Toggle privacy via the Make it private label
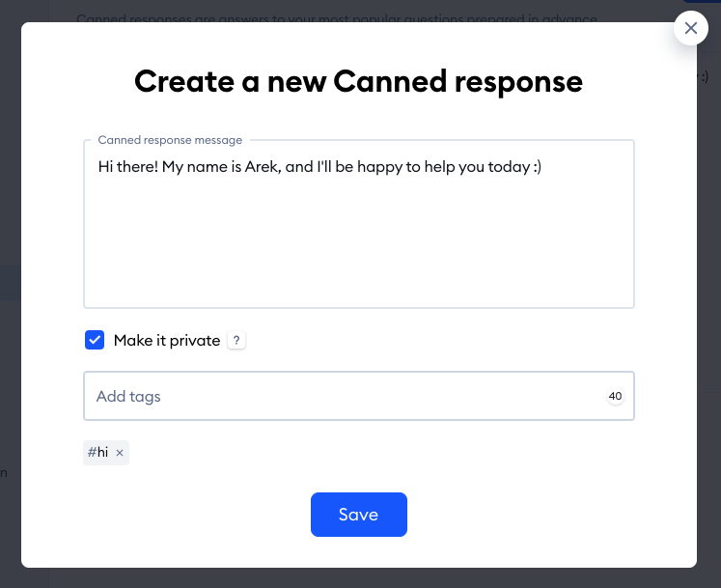 [x=167, y=341]
